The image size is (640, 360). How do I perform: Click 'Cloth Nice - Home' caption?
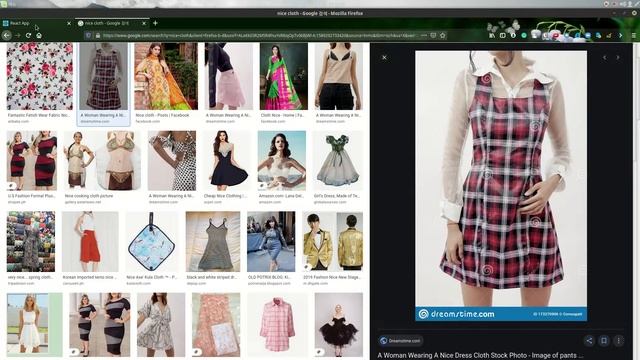point(282,116)
